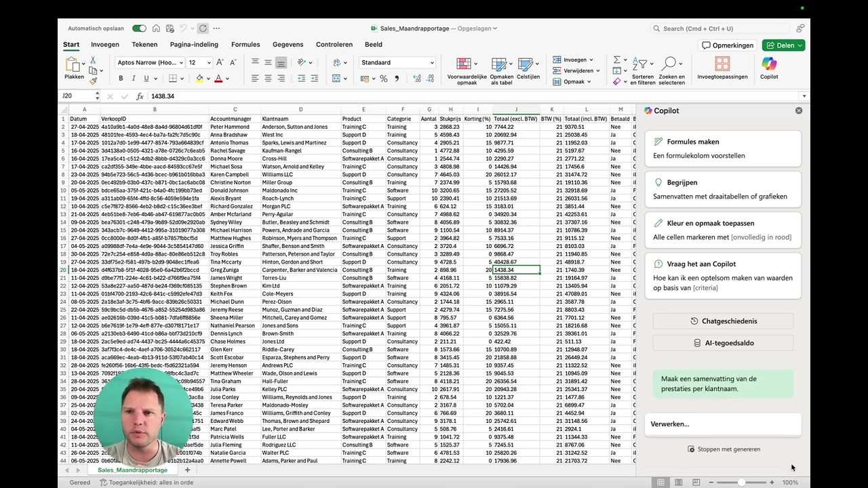The image size is (868, 488).
Task: Toggle Italic formatting
Action: tap(134, 79)
